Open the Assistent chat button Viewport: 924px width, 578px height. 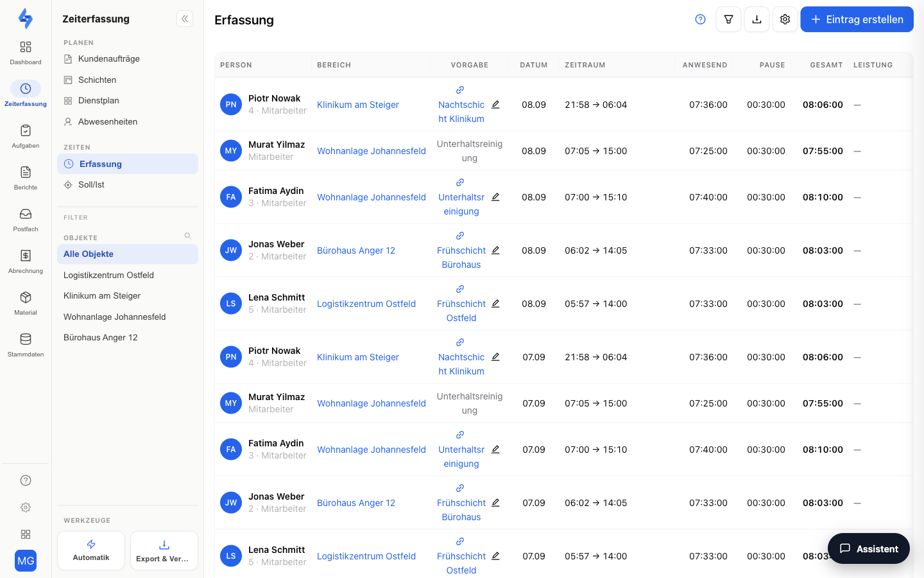point(869,548)
